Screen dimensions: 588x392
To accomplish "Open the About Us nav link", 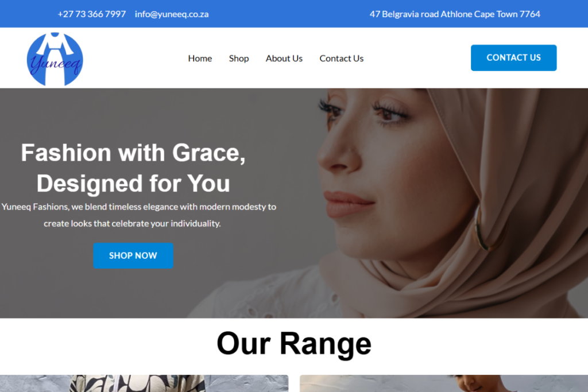I will [284, 59].
